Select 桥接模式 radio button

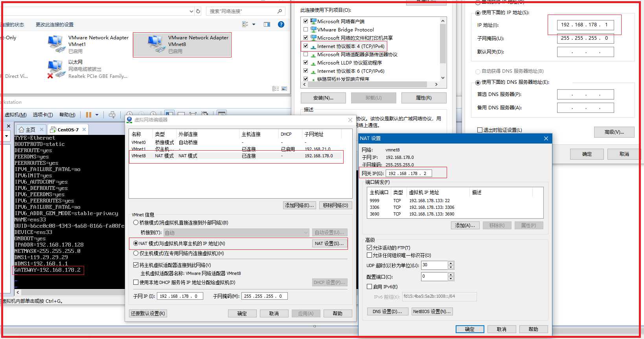(136, 223)
